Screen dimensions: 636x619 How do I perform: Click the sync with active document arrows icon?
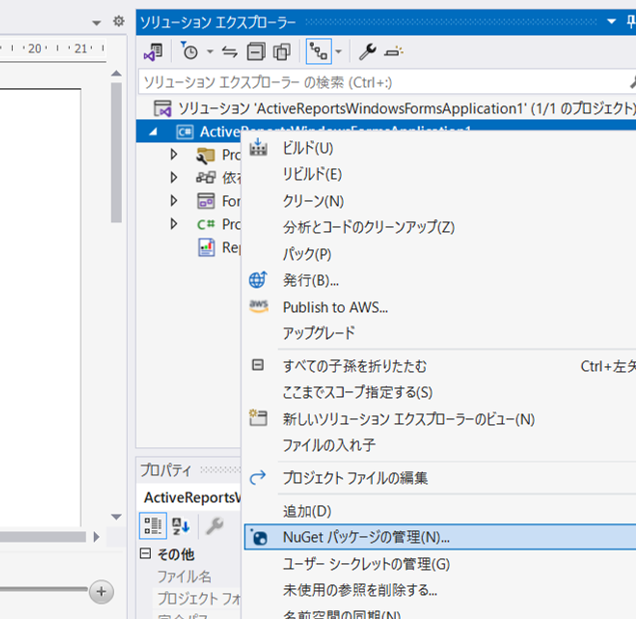click(x=230, y=52)
